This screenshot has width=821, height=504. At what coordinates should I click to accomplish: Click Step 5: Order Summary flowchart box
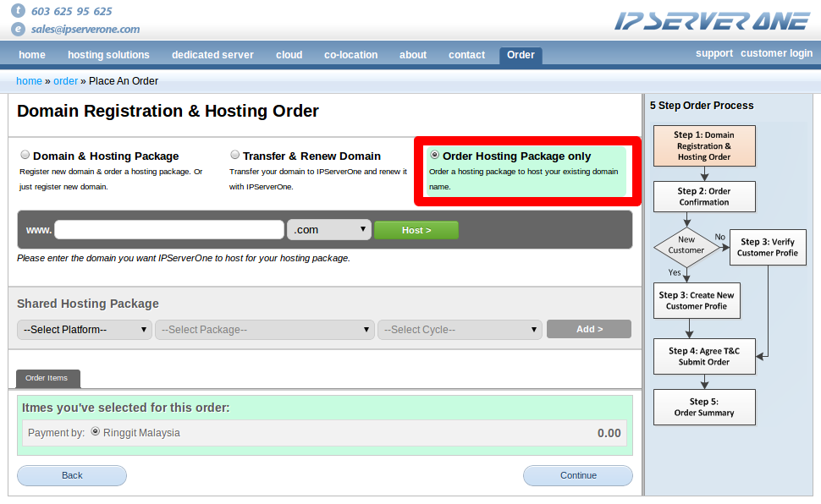[704, 408]
